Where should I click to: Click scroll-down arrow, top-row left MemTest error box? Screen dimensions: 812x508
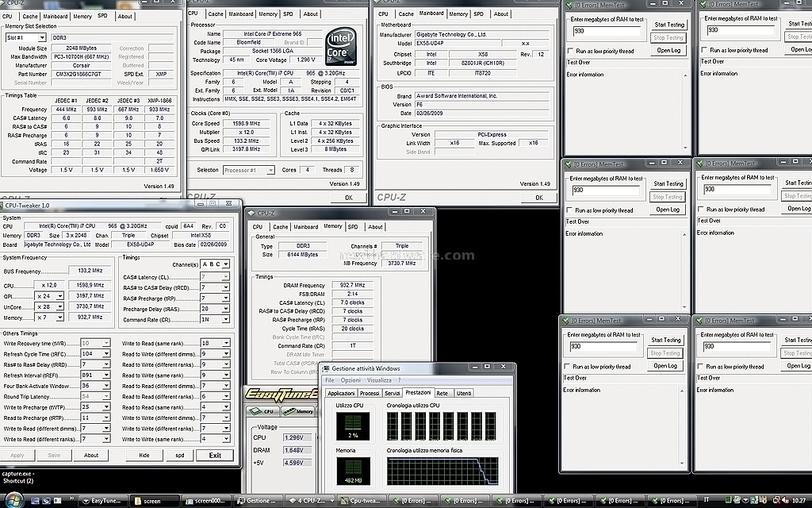click(x=686, y=148)
